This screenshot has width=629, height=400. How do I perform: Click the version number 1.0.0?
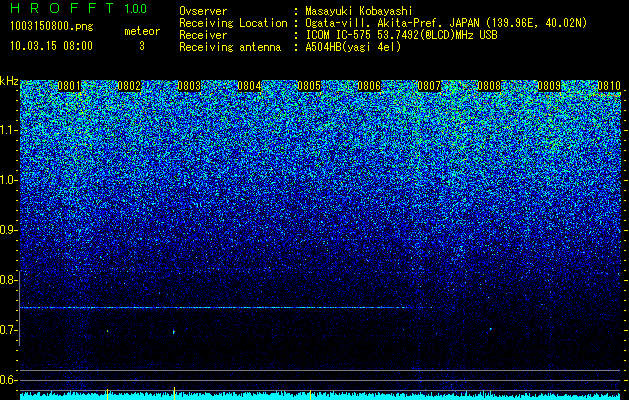coord(136,9)
